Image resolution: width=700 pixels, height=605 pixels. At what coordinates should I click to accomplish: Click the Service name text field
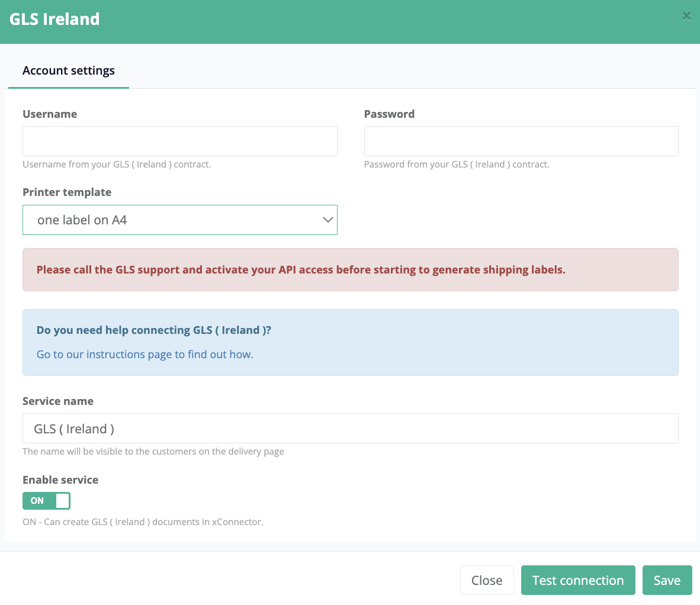(350, 429)
